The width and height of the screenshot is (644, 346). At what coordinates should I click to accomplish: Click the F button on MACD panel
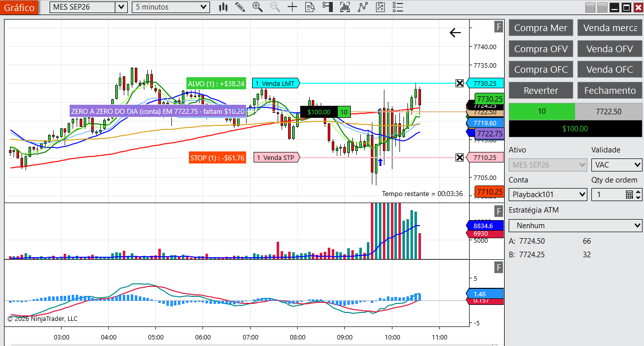499,267
